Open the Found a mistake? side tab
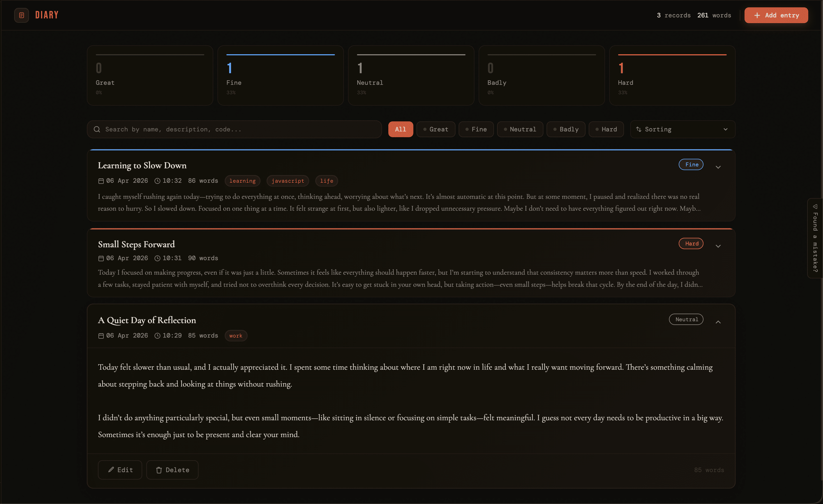The width and height of the screenshot is (823, 504). click(815, 238)
